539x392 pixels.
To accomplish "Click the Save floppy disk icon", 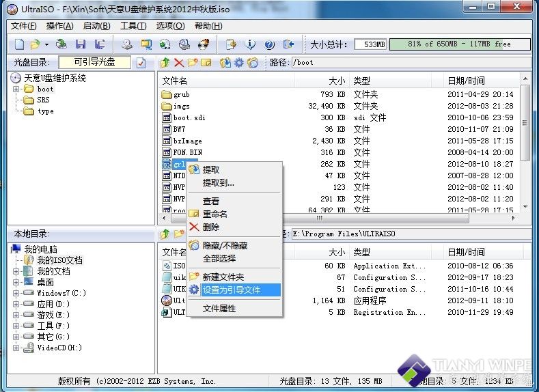I will click(81, 44).
